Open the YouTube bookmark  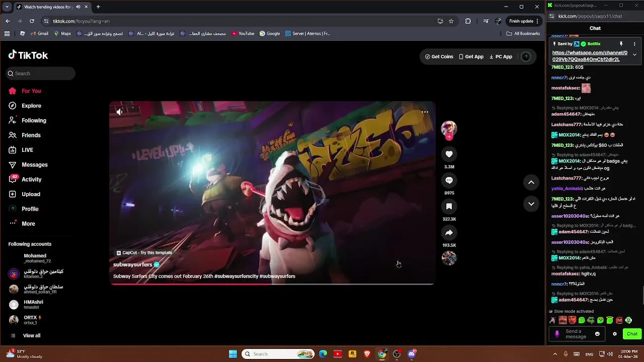tap(243, 34)
